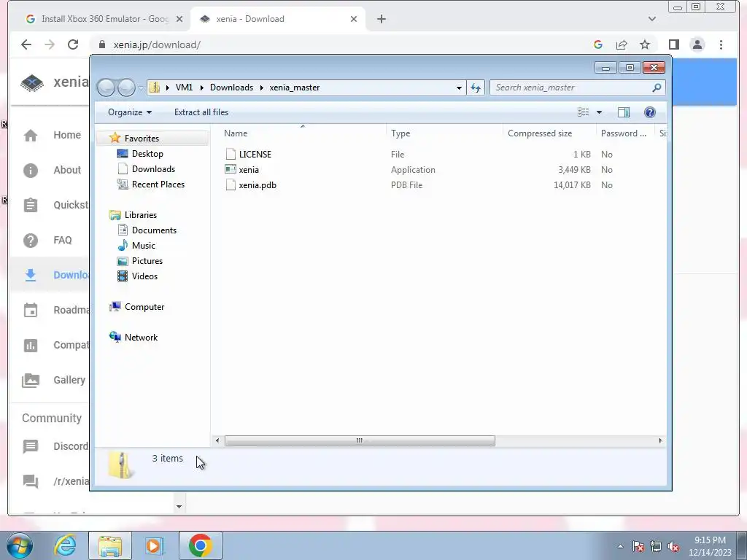Select Computer in navigation pane
The height and width of the screenshot is (560, 747).
[144, 307]
